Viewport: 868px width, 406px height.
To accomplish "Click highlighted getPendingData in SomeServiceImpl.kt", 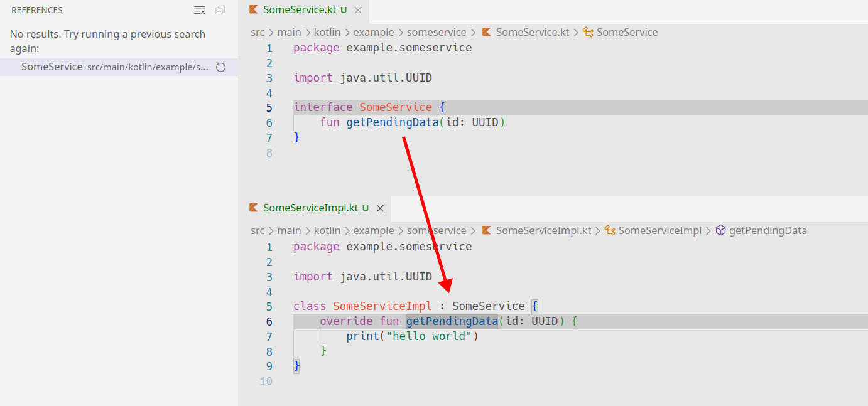I will pyautogui.click(x=452, y=321).
